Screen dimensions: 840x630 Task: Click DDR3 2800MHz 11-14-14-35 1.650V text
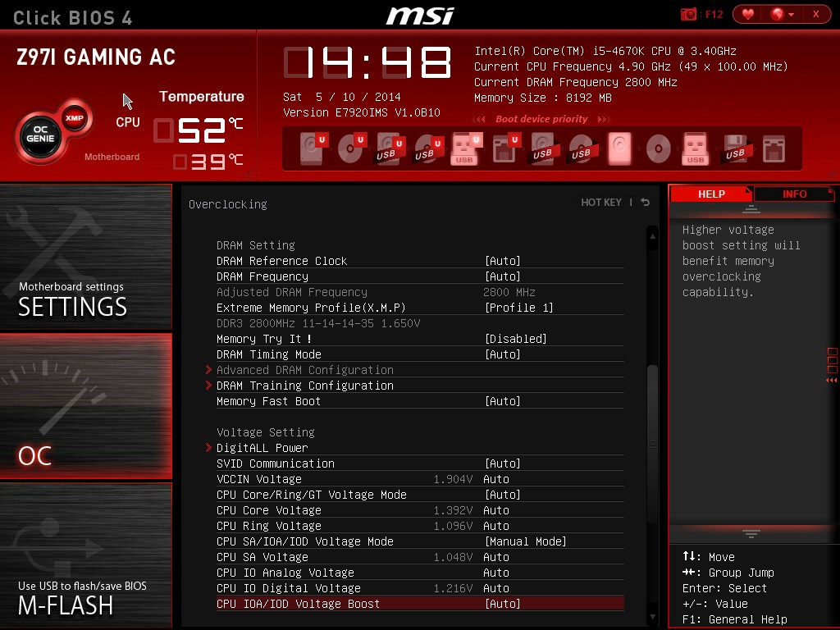point(318,323)
